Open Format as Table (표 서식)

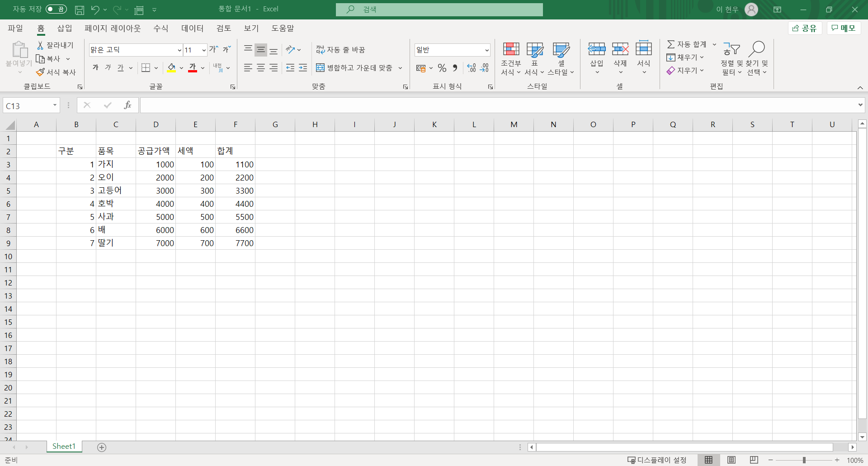coord(535,59)
